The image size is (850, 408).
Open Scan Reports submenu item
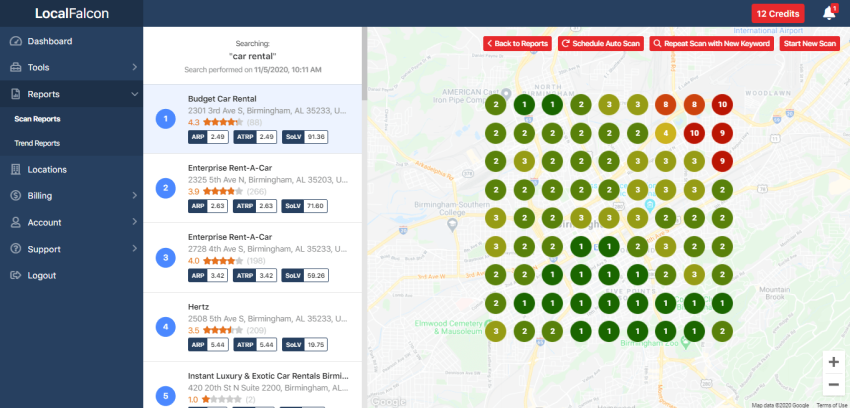[x=37, y=119]
